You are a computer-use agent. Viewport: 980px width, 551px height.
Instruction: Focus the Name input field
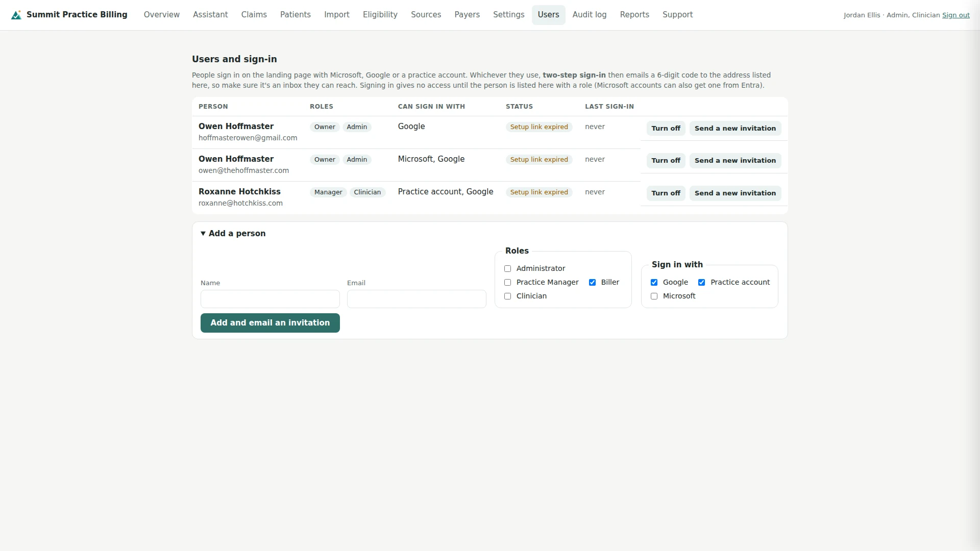click(x=270, y=299)
